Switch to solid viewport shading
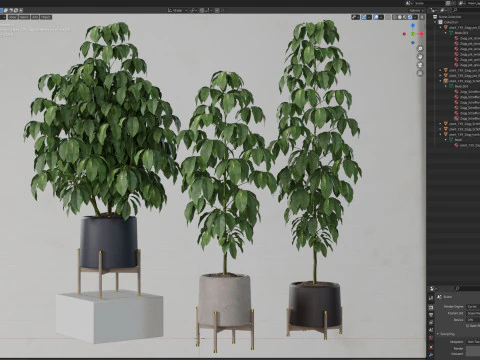480x360 pixels. [x=400, y=17]
